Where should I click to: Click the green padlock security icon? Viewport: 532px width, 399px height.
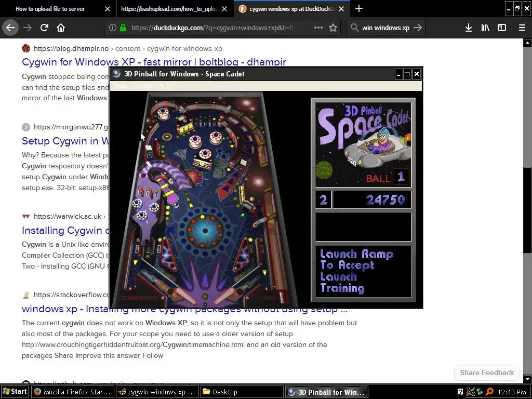tap(123, 28)
